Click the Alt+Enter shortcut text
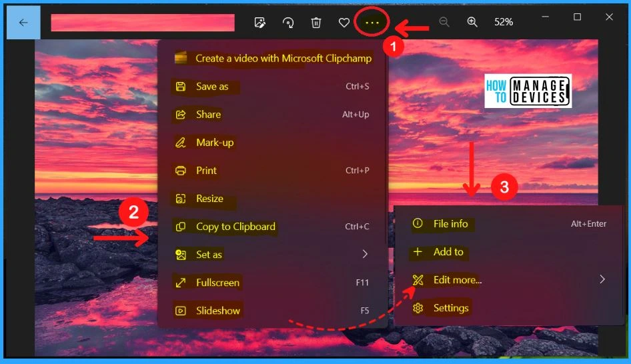 (x=588, y=223)
